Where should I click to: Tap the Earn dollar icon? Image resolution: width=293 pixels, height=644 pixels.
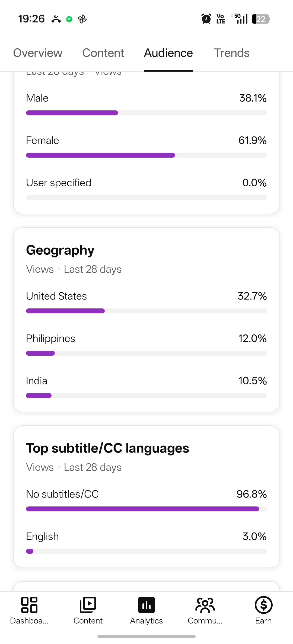tap(263, 605)
